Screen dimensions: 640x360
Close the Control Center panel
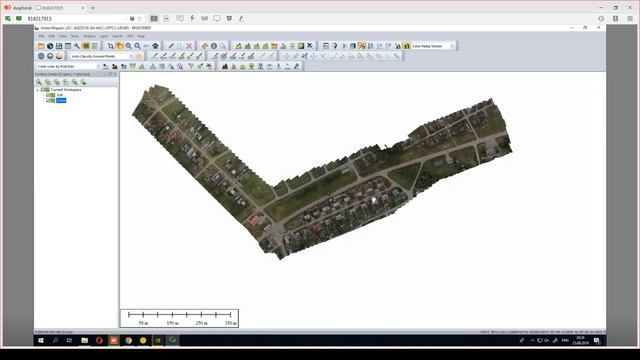(x=115, y=74)
